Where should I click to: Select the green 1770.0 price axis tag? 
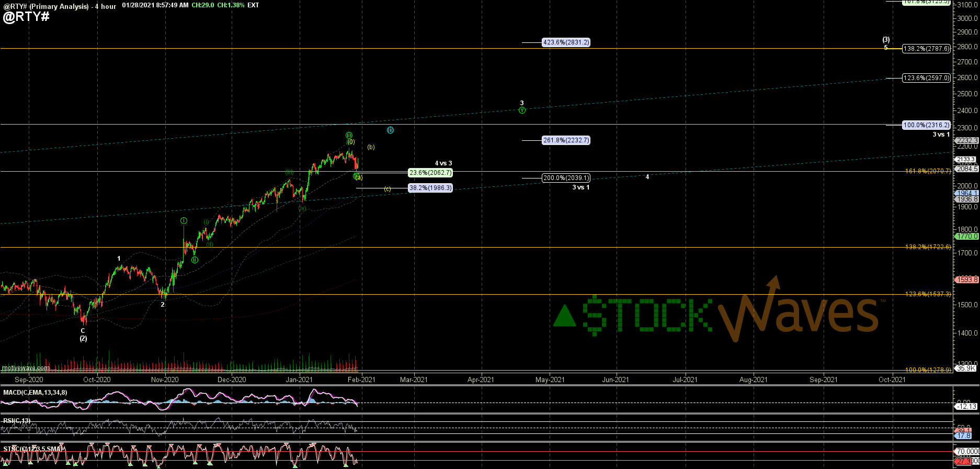pyautogui.click(x=965, y=237)
